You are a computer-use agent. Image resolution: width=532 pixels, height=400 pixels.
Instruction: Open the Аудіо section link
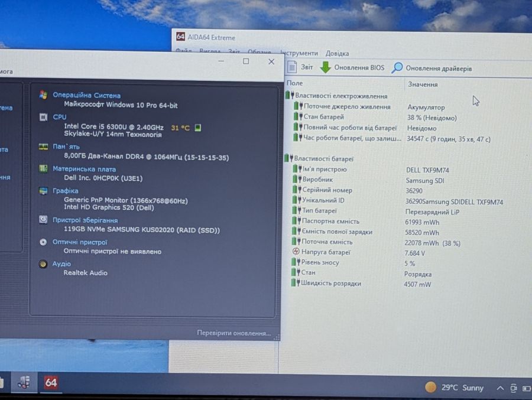pos(61,264)
